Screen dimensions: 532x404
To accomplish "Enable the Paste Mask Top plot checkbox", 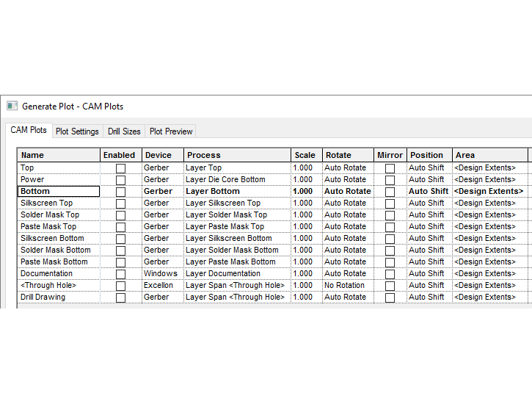I will 120,227.
